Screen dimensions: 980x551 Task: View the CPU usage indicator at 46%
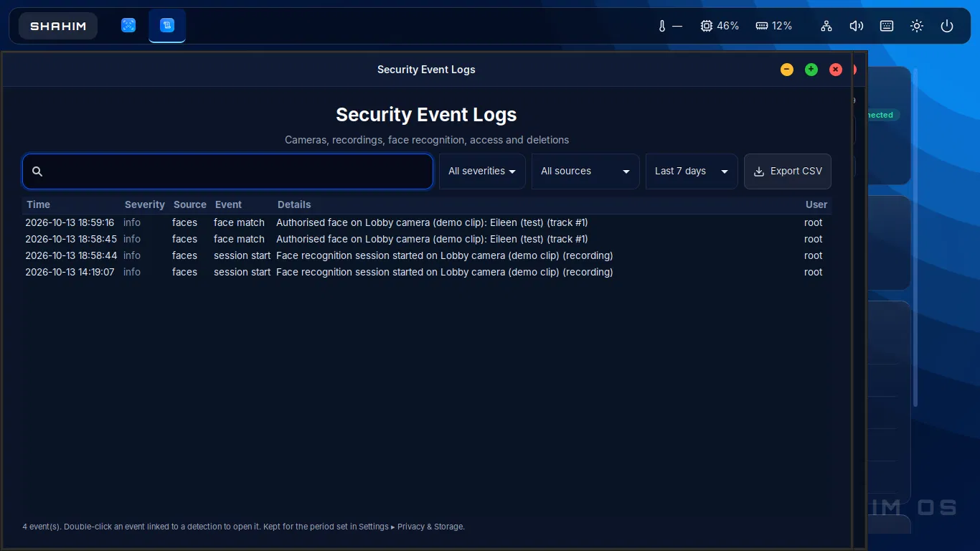pyautogui.click(x=720, y=26)
